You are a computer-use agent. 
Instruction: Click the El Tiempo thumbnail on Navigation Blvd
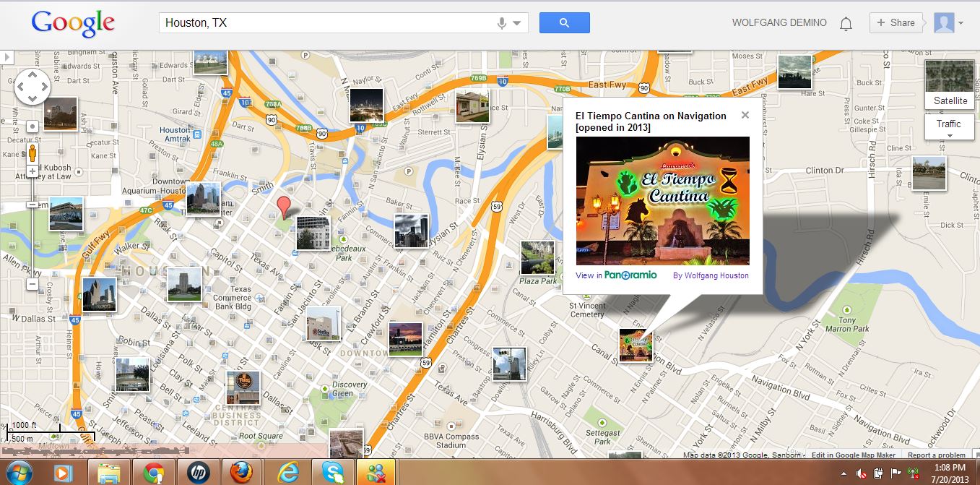pos(636,345)
